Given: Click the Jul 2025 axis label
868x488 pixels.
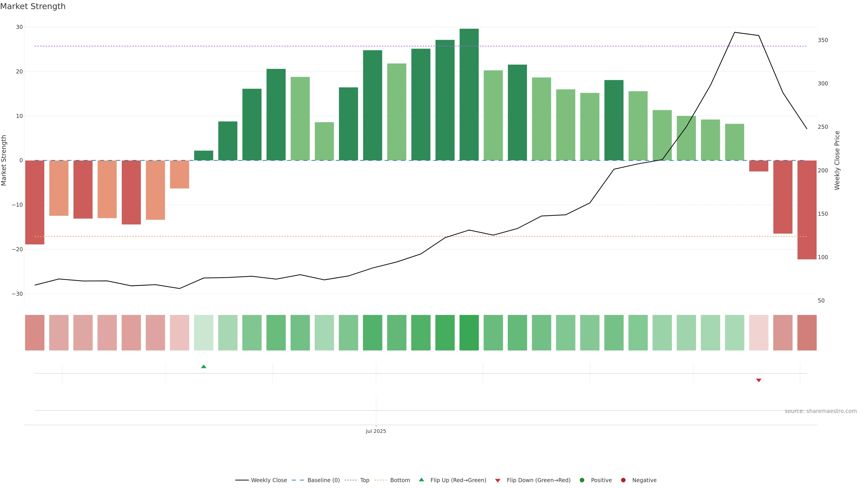Looking at the screenshot, I should coord(376,431).
